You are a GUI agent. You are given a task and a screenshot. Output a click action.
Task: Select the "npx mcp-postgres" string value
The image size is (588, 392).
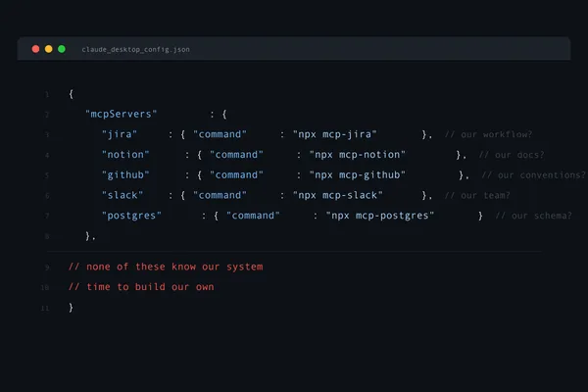[x=380, y=216]
